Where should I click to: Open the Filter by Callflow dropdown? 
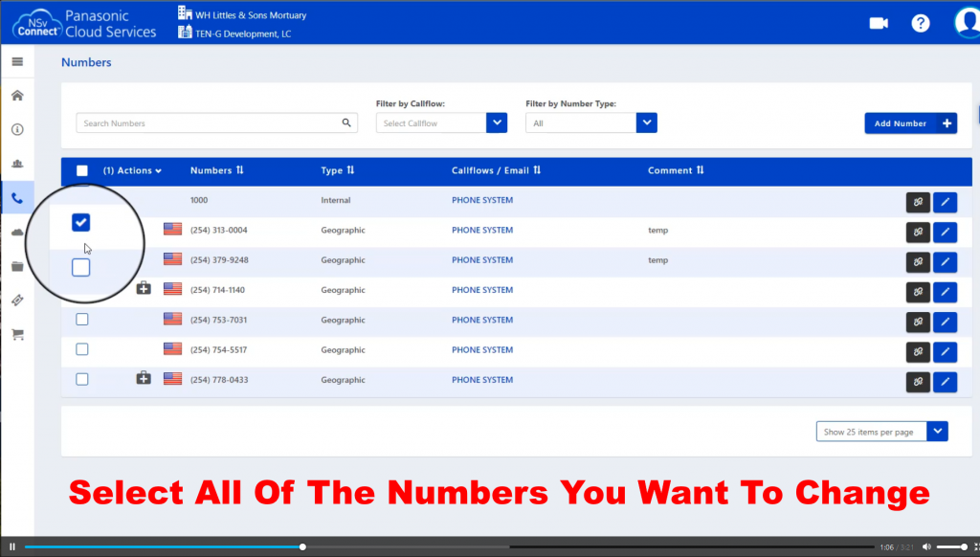point(497,123)
